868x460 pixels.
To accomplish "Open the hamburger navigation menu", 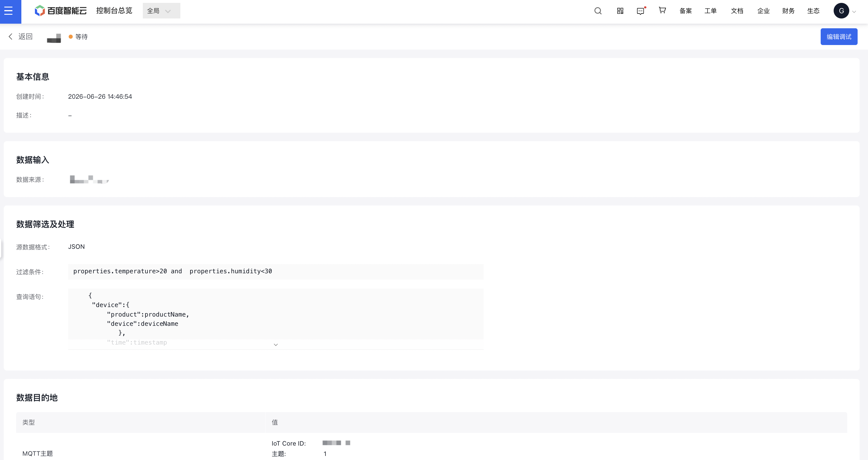I will tap(8, 11).
